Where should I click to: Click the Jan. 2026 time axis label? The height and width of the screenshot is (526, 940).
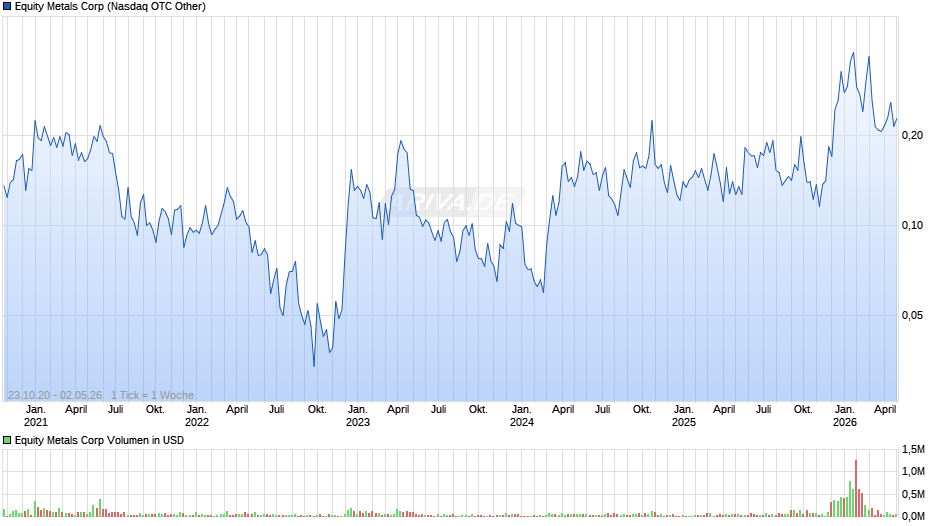click(845, 416)
